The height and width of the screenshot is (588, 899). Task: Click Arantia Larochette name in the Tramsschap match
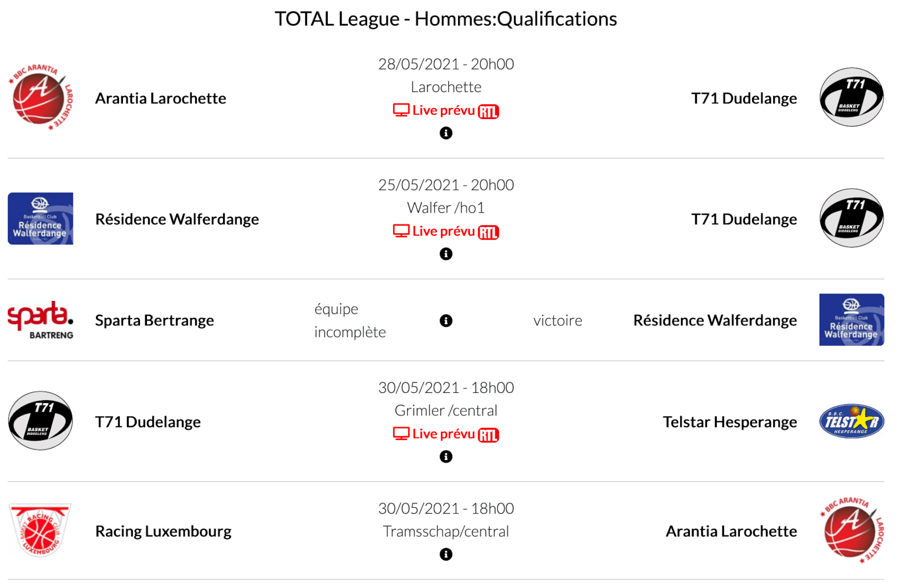731,531
